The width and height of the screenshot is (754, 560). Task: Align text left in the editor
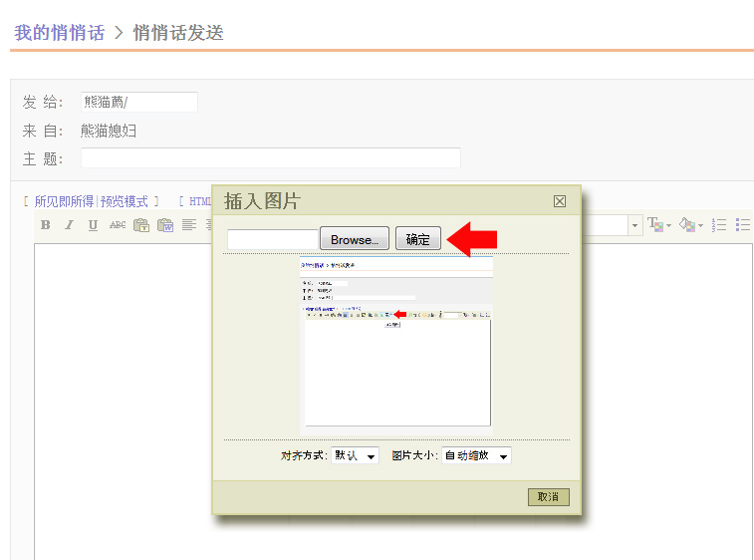[x=189, y=225]
